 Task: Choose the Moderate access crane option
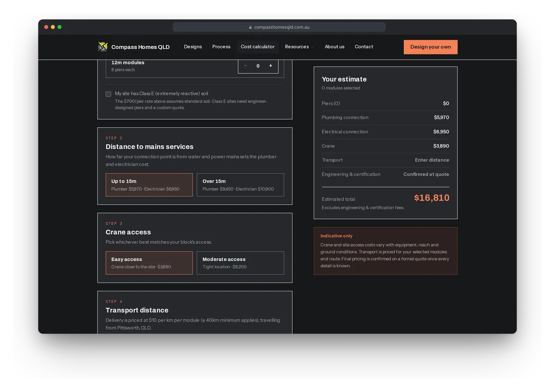(x=240, y=263)
